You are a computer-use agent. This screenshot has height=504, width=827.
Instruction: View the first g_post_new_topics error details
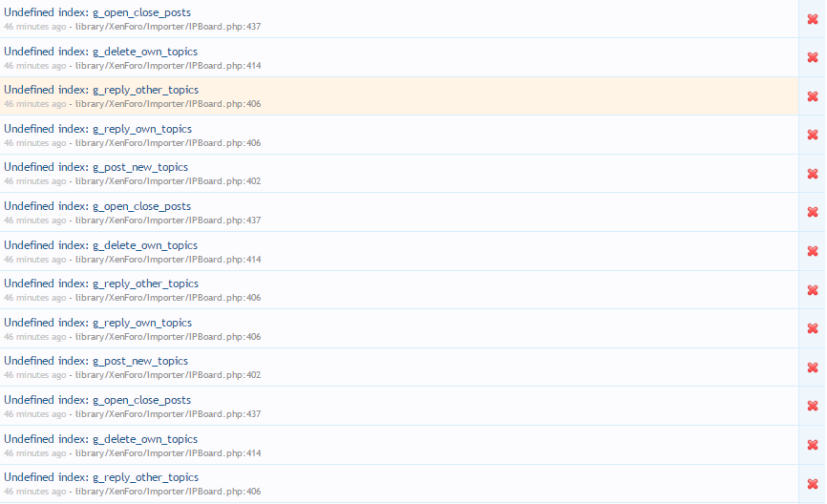pyautogui.click(x=139, y=167)
